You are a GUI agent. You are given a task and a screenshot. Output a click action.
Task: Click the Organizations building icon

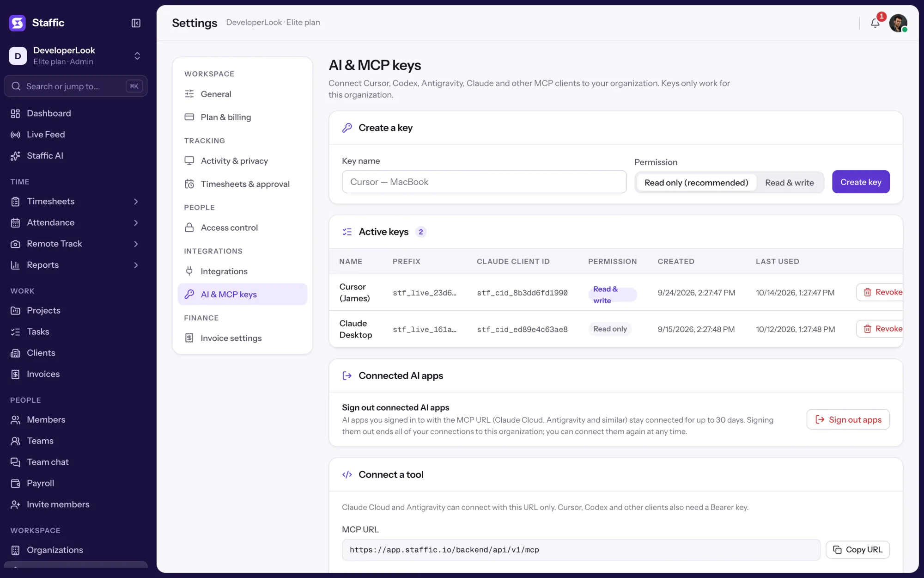point(15,550)
